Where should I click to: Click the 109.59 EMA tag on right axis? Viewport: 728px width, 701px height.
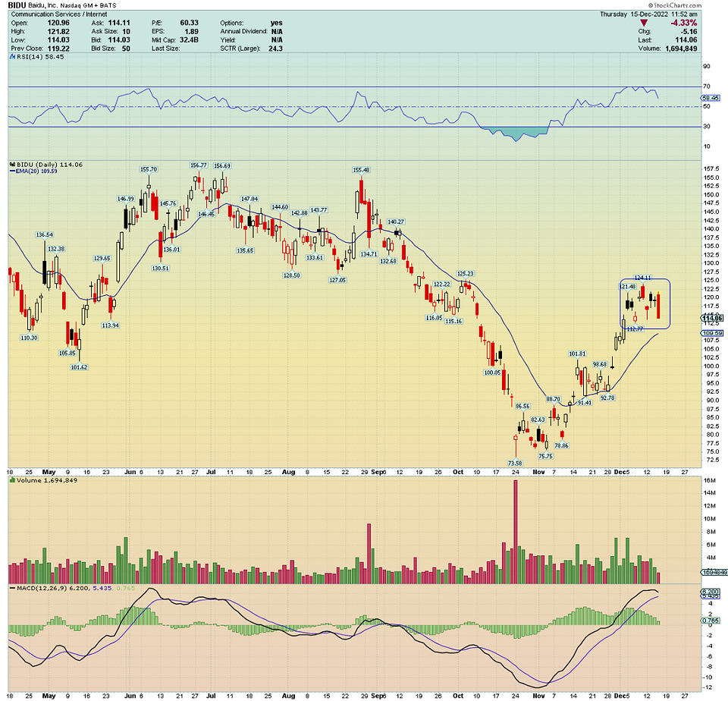coord(713,334)
